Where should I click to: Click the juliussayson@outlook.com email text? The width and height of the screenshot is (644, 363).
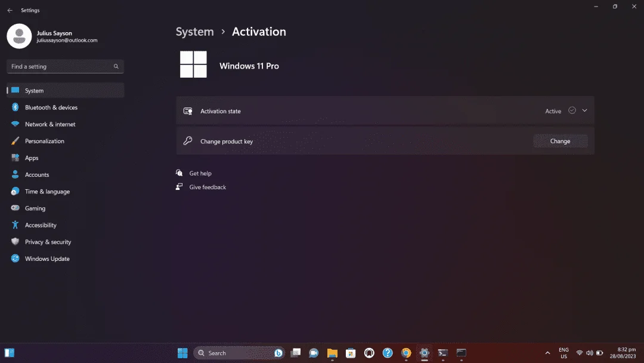click(67, 40)
